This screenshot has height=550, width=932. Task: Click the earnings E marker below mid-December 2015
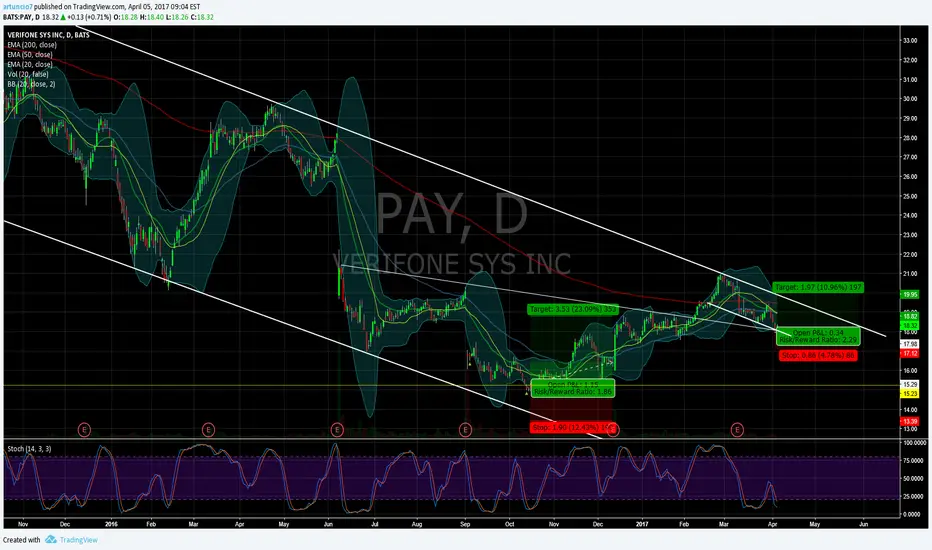point(84,429)
